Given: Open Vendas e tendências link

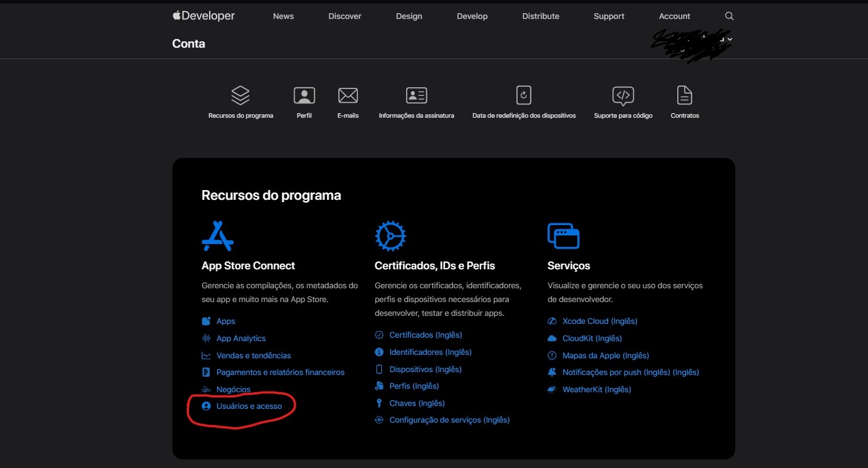Looking at the screenshot, I should click(x=253, y=355).
